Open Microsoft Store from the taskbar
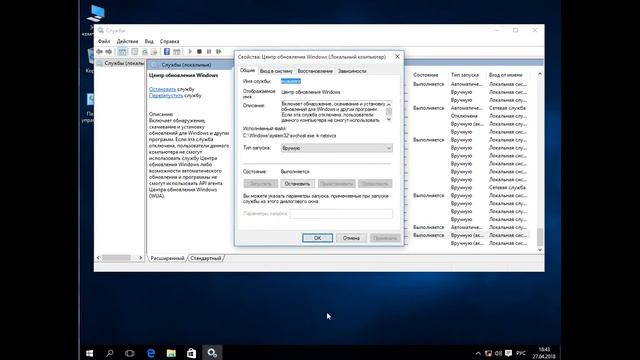Image resolution: width=640 pixels, height=360 pixels. tap(191, 353)
